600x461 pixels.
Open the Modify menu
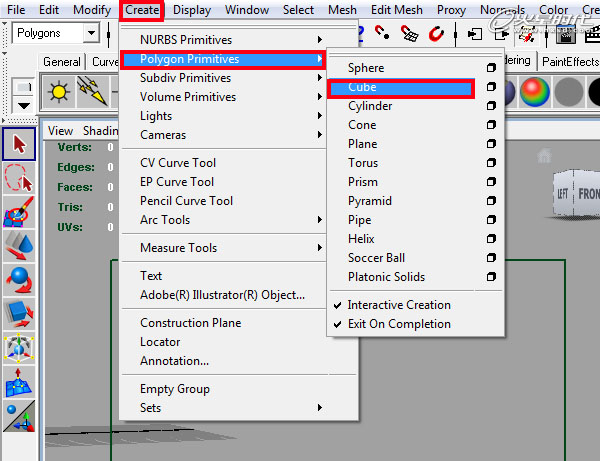[x=92, y=10]
